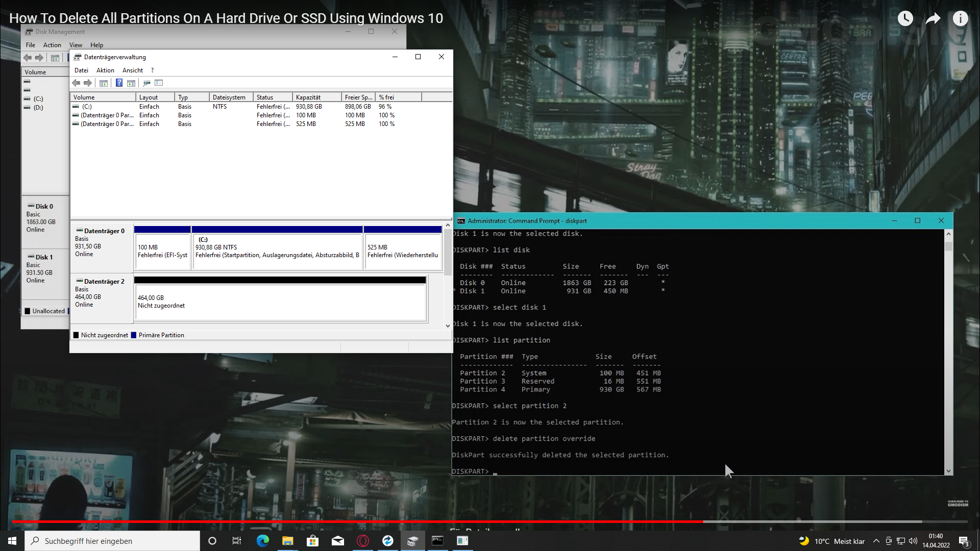This screenshot has height=551, width=980.
Task: Show hidden tray icons chevron
Action: pyautogui.click(x=876, y=541)
